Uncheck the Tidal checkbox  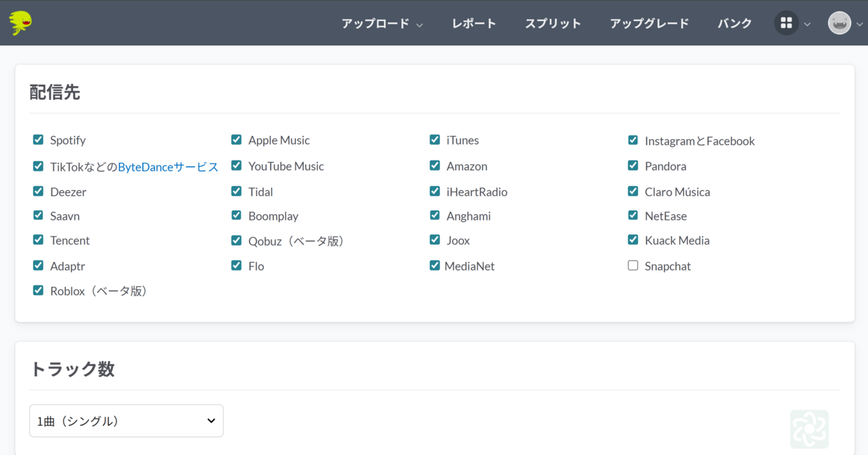pyautogui.click(x=237, y=191)
